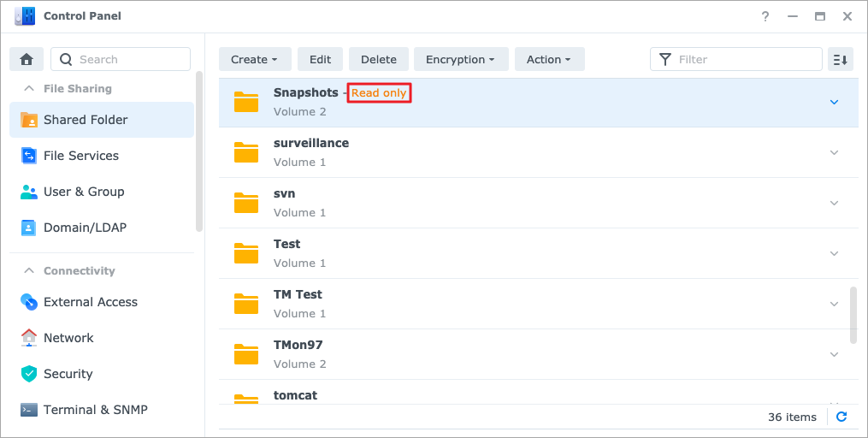This screenshot has width=868, height=438.
Task: Open help with the question mark icon
Action: click(x=765, y=16)
